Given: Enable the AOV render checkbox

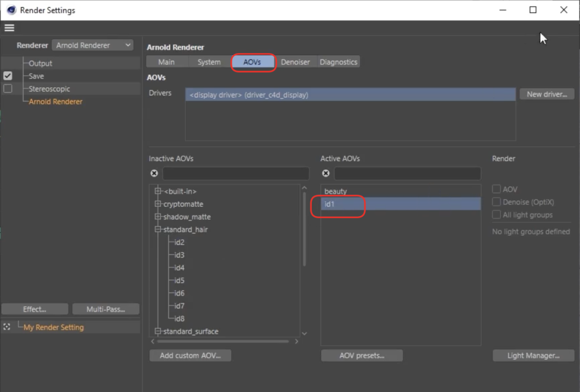Looking at the screenshot, I should [496, 189].
